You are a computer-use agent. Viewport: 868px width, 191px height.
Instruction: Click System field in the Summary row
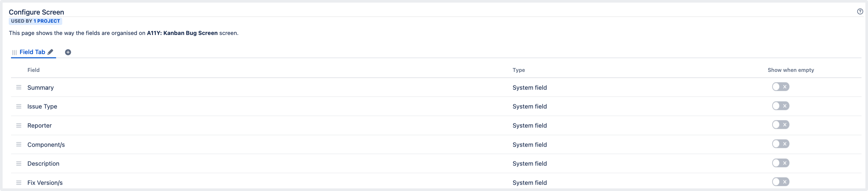pyautogui.click(x=529, y=87)
